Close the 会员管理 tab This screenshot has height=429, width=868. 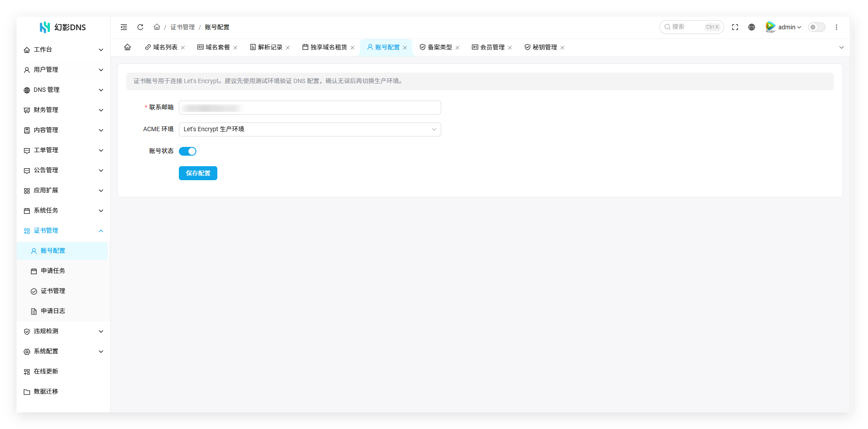coord(510,48)
